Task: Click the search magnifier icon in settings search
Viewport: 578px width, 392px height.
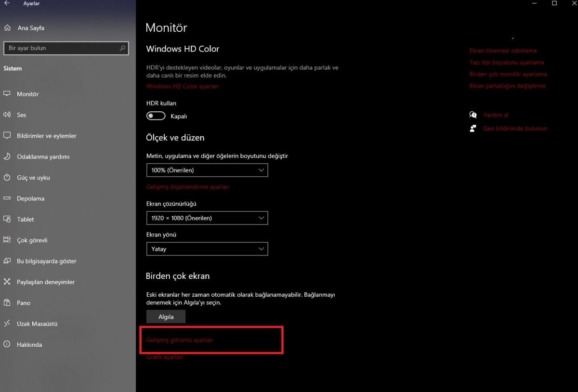Action: click(x=122, y=48)
